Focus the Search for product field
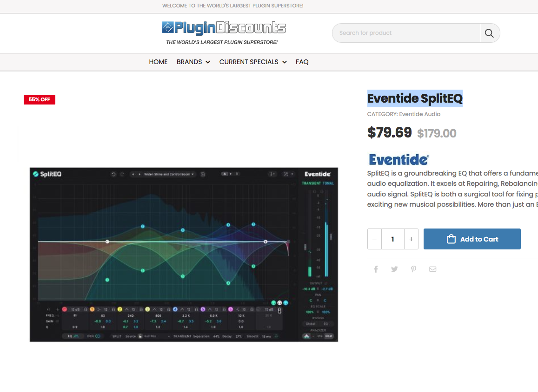This screenshot has width=538, height=392. (406, 33)
